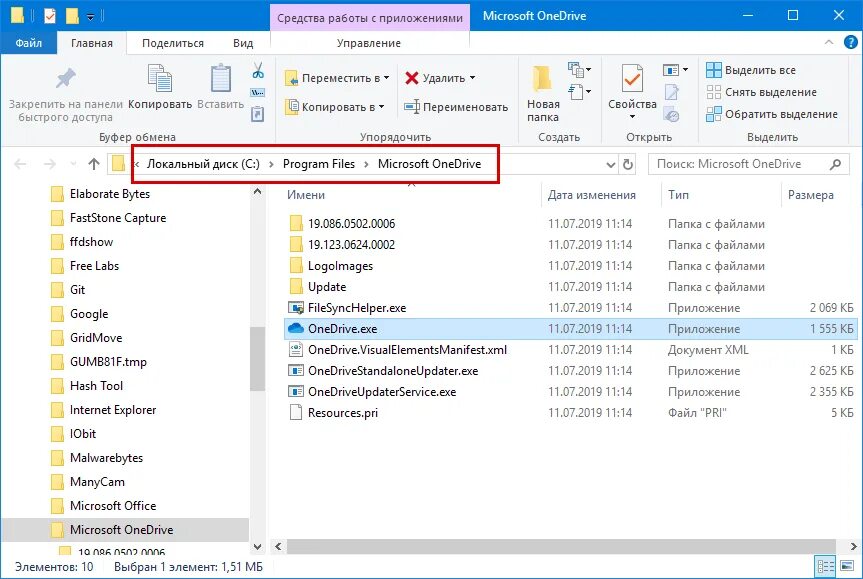Click the Select all button
Screen dimensions: 863x579
pyautogui.click(x=751, y=70)
